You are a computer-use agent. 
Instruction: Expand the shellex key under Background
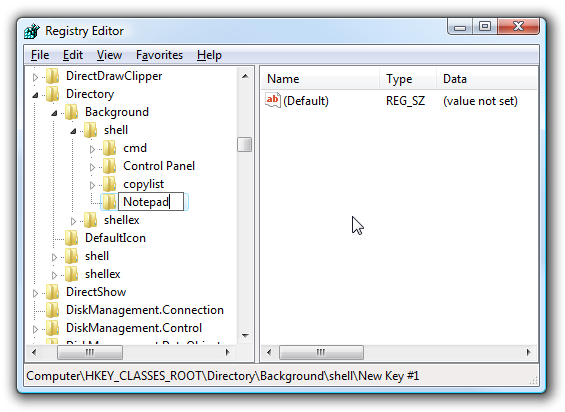[x=73, y=221]
